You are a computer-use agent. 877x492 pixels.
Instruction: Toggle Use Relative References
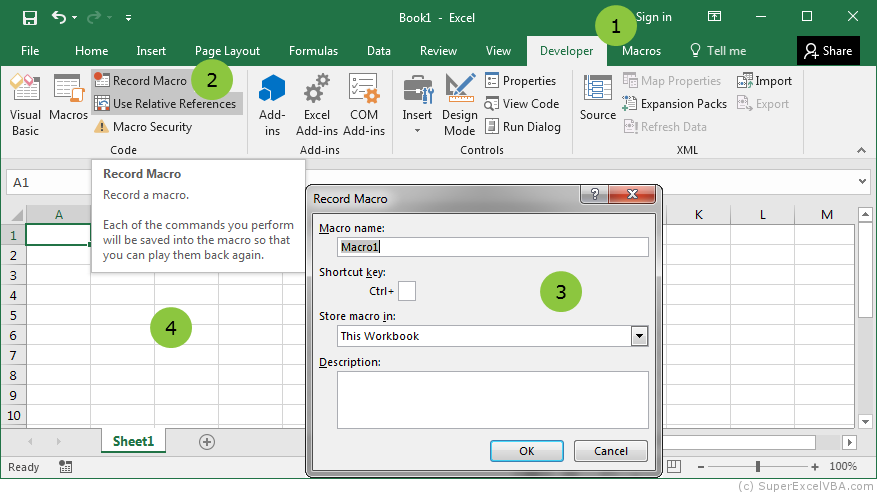167,104
